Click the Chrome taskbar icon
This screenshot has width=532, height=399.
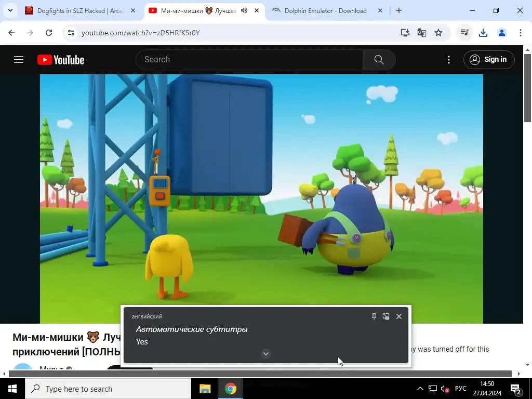[x=230, y=389]
